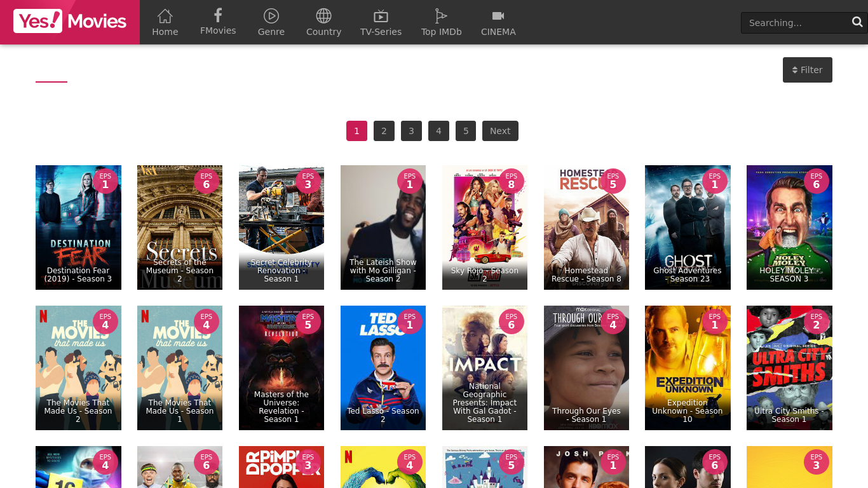This screenshot has width=868, height=488.
Task: Open the Home menu label
Action: (165, 32)
